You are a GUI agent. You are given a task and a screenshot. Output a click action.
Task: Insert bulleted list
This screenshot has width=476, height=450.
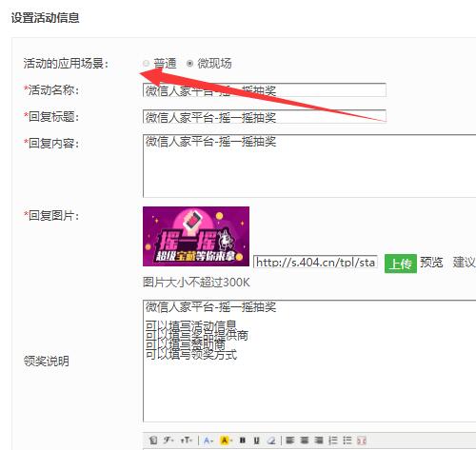pos(347,440)
